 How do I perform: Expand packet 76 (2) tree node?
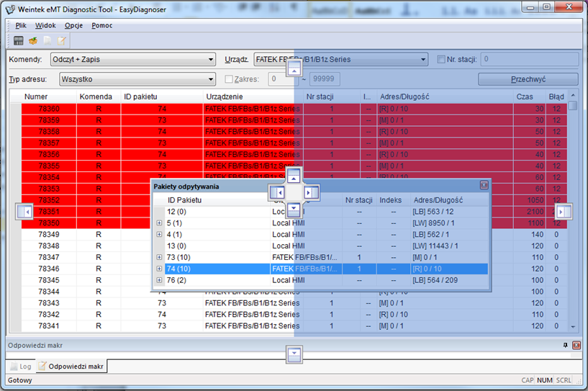pos(159,280)
